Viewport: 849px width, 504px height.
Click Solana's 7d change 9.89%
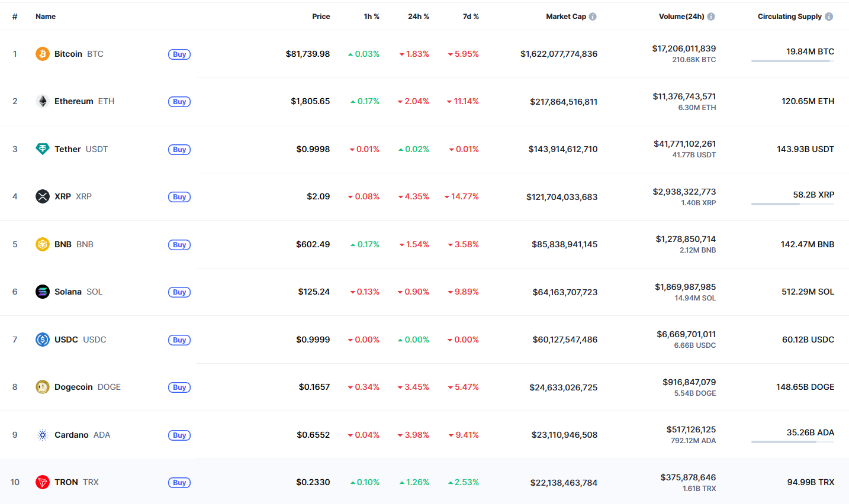[x=464, y=292]
